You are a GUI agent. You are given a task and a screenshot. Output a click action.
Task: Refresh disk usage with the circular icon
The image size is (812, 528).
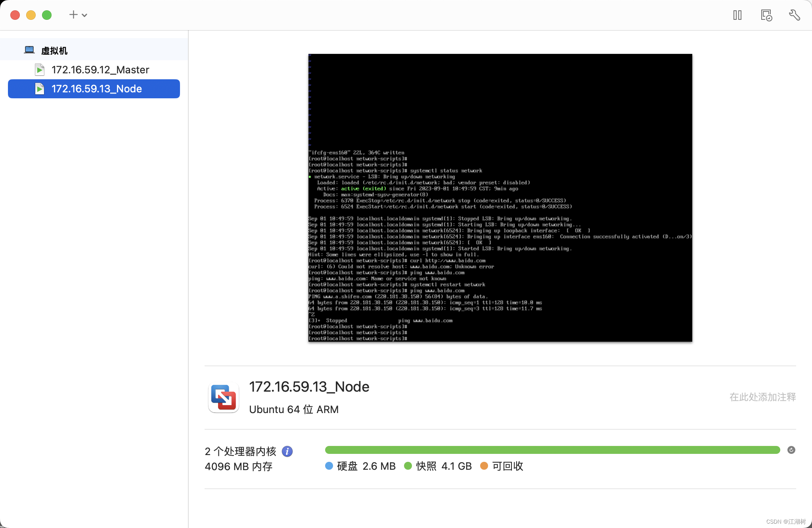pos(791,450)
